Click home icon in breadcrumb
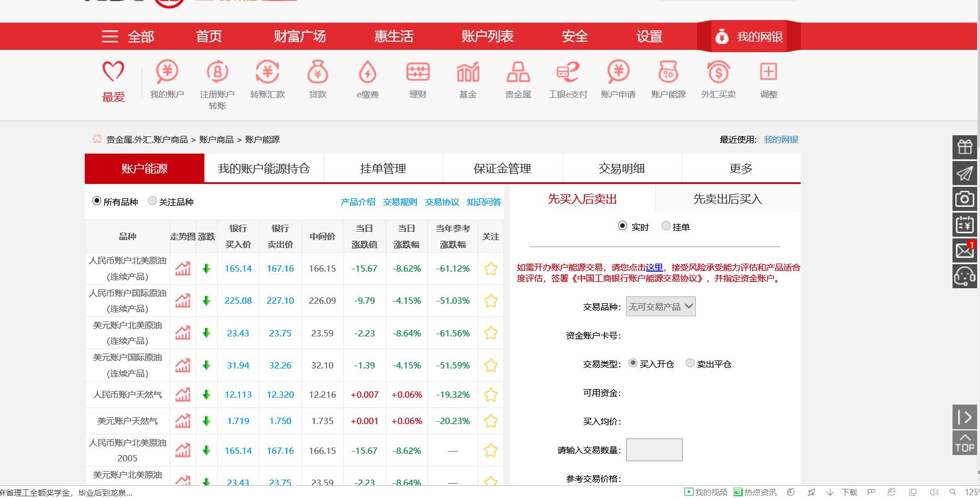This screenshot has width=980, height=498. [97, 139]
